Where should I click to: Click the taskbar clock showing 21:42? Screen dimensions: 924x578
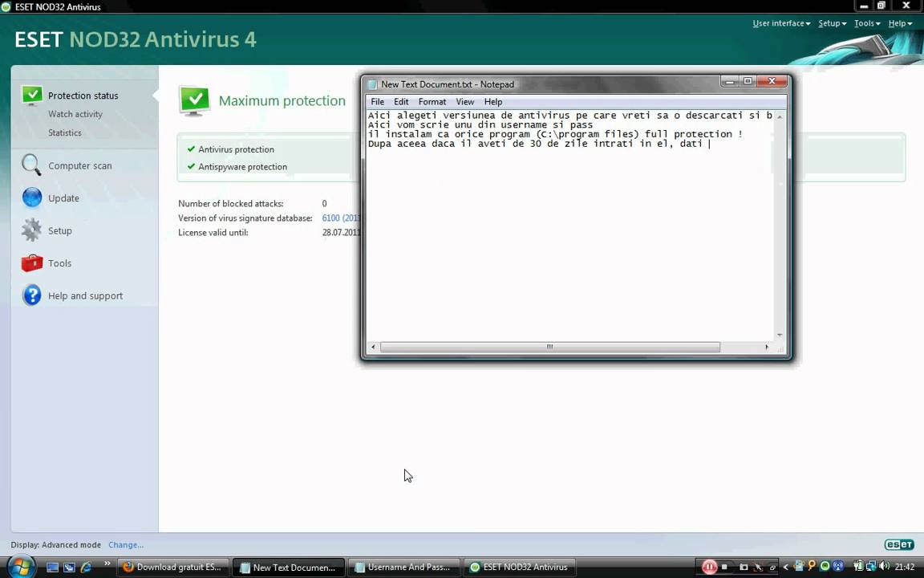904,567
